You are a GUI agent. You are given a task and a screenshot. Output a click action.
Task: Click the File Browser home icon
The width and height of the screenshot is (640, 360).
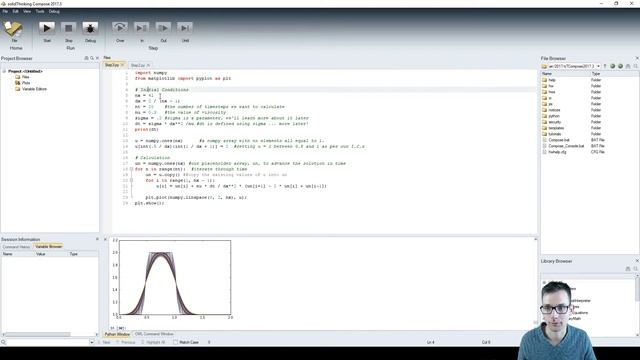628,66
